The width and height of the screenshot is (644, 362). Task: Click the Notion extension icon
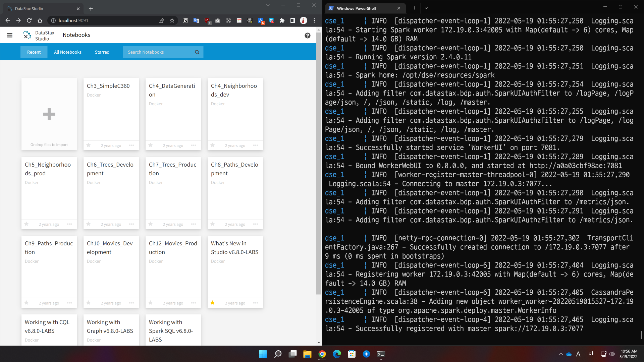point(185,20)
